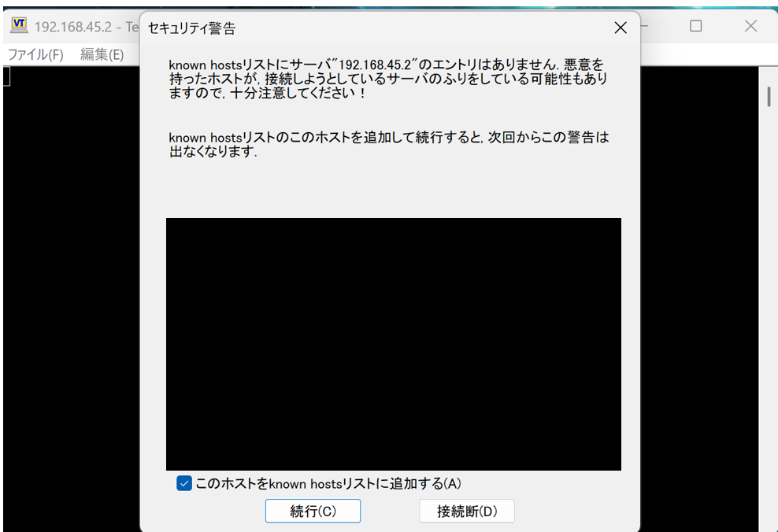Uncheck the add host to known hosts checkbox
Viewport: 778px width, 532px height.
(184, 483)
